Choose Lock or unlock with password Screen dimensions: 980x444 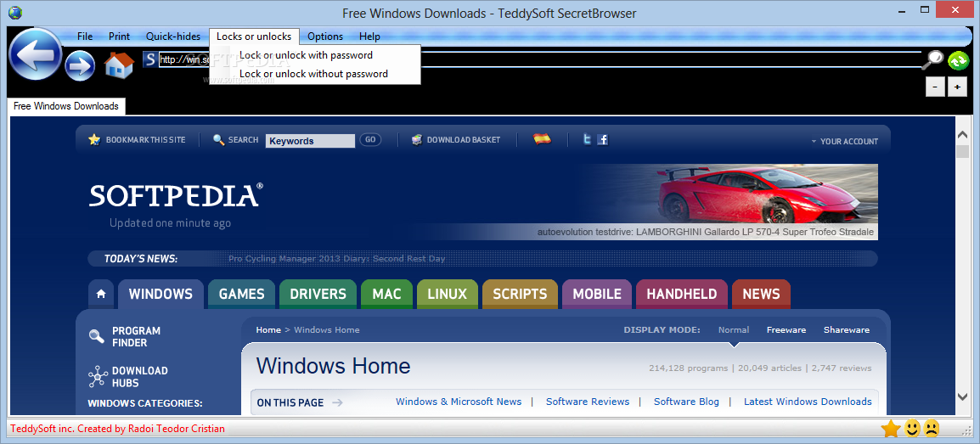314,55
